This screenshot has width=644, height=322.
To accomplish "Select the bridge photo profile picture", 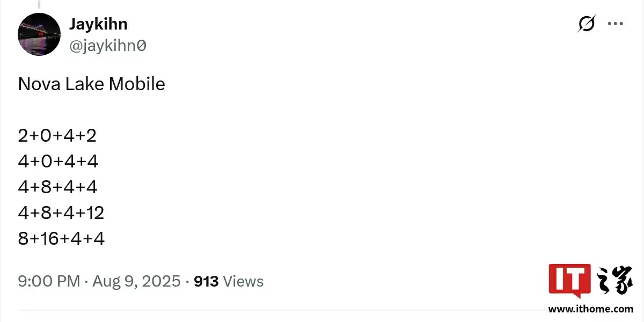I will pos(39,34).
